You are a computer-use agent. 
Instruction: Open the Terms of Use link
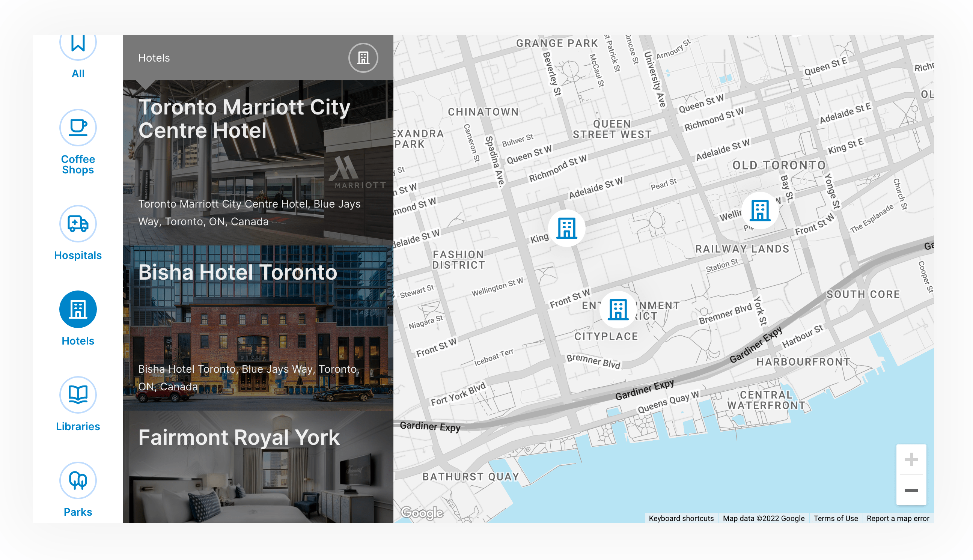pos(835,518)
